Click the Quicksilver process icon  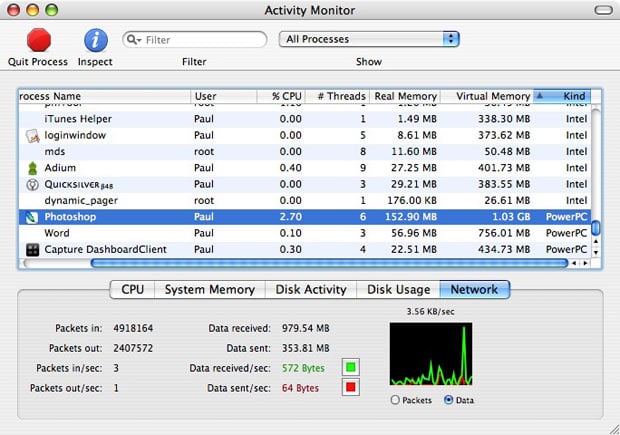click(x=32, y=185)
